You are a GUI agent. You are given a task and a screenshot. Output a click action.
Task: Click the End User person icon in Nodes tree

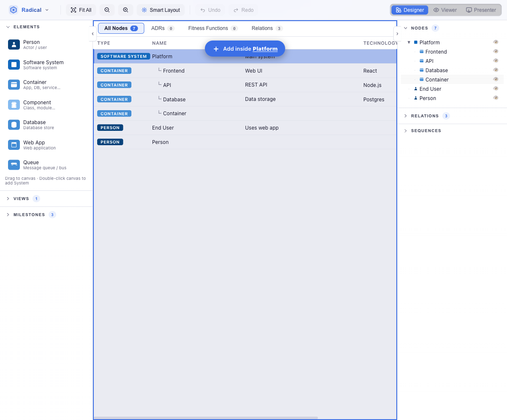(416, 89)
